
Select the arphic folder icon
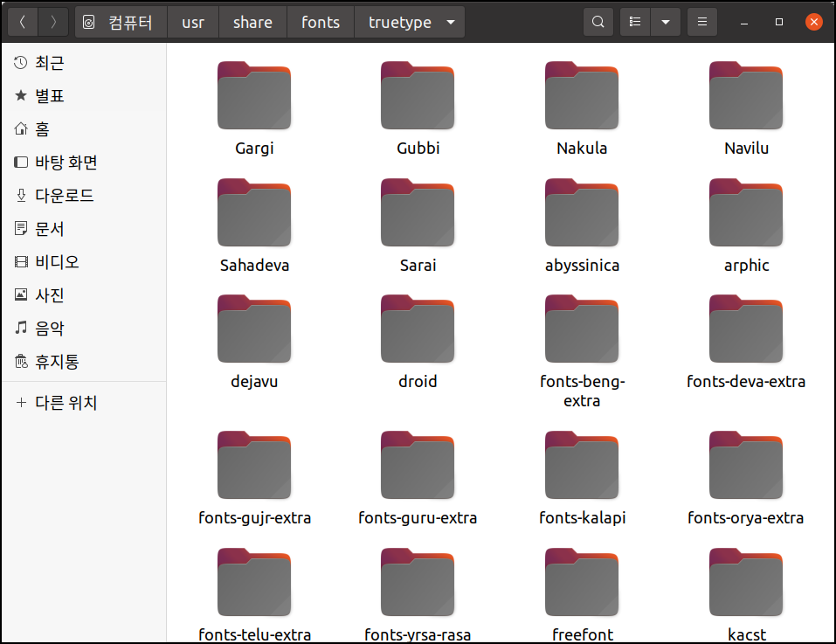[x=746, y=212]
